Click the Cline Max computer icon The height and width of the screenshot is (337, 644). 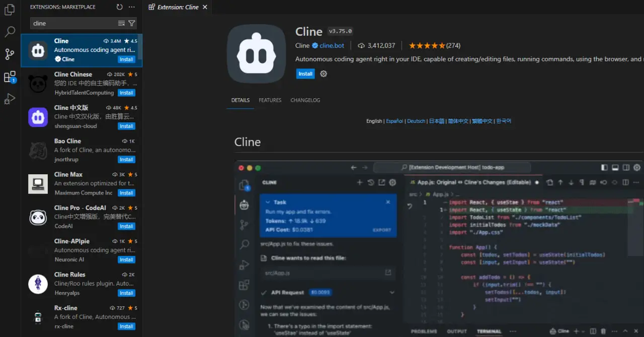[38, 184]
